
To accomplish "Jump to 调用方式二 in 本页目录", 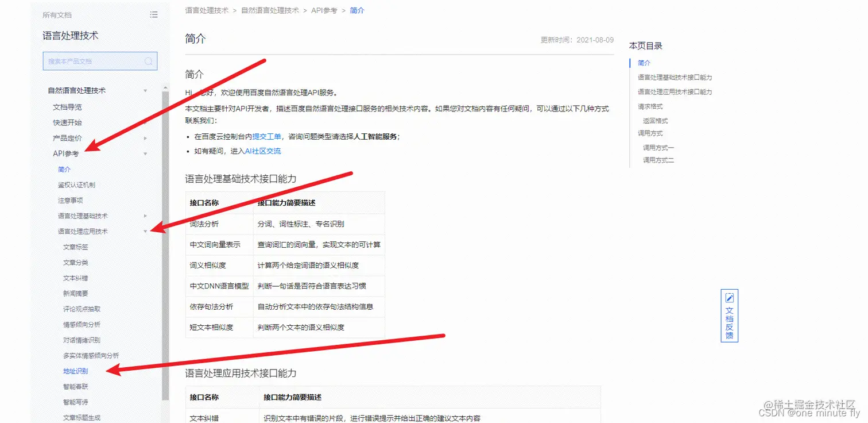I will click(657, 160).
